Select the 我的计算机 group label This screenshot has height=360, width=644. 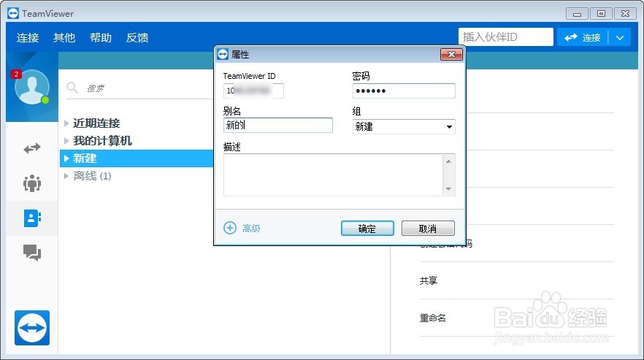[x=102, y=140]
